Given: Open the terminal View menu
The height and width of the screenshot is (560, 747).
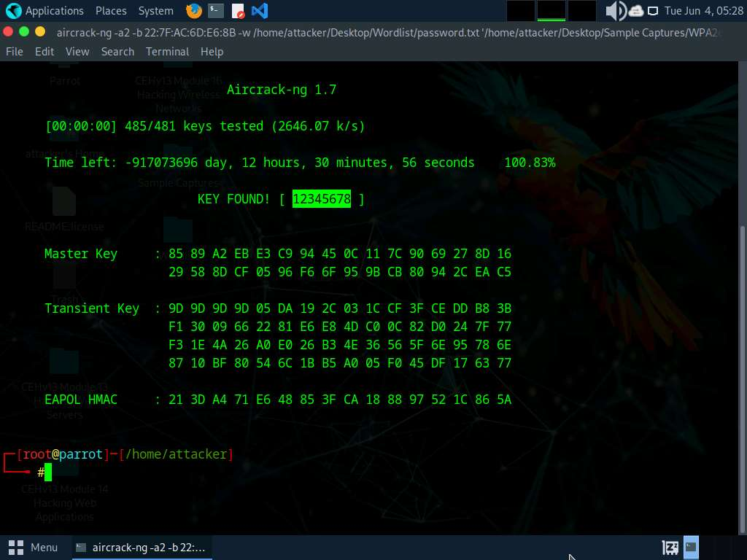Looking at the screenshot, I should pyautogui.click(x=77, y=52).
